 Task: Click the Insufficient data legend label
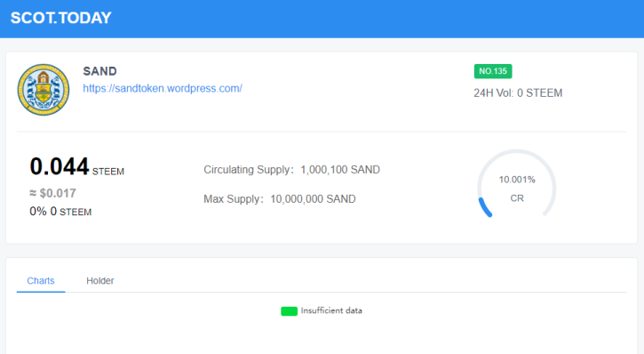point(331,310)
